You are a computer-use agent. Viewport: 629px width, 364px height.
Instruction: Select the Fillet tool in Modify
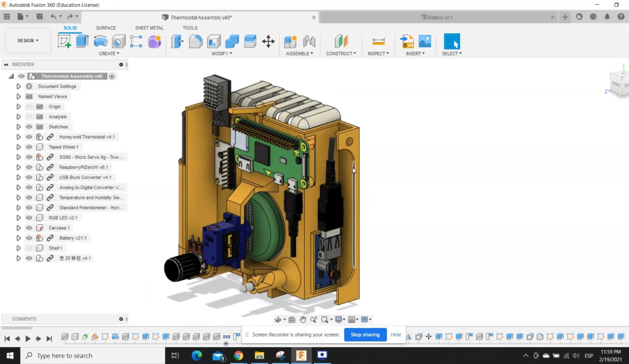tap(196, 41)
